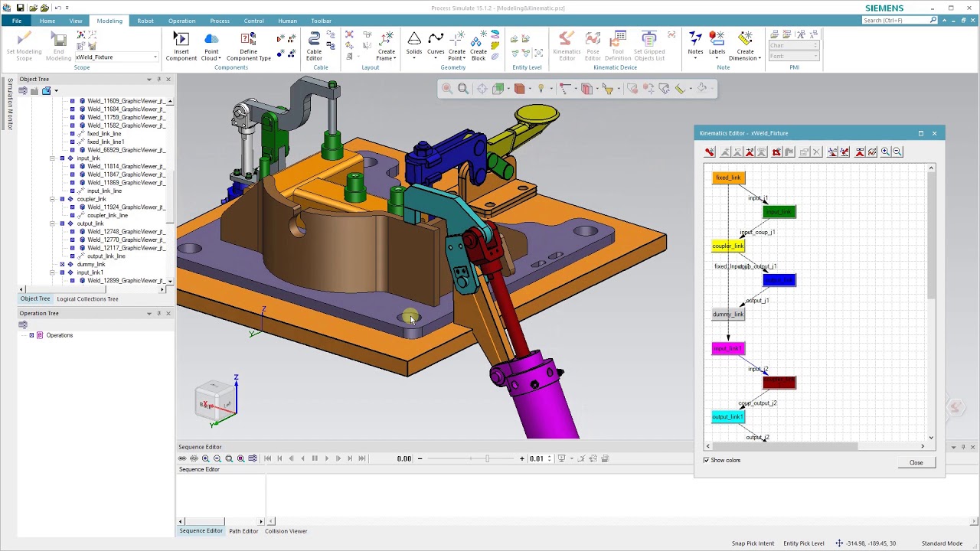Collapse input_link1 tree node
This screenshot has height=551, width=980.
point(53,272)
